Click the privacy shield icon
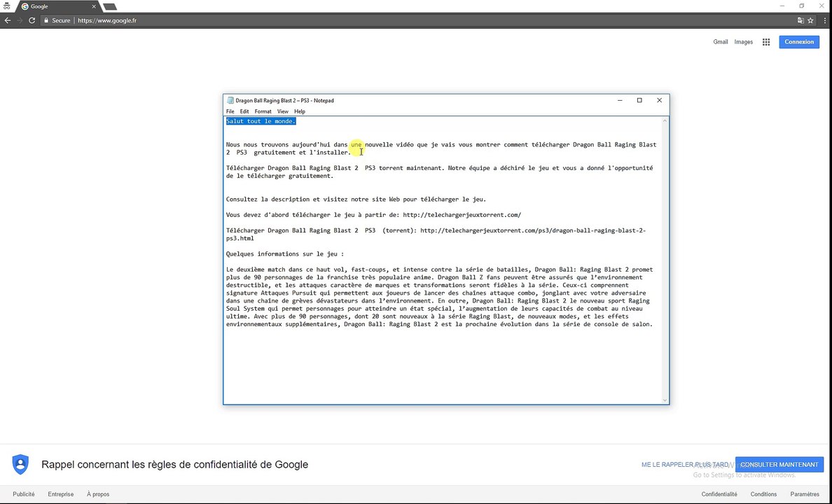832x504 pixels. click(x=21, y=464)
